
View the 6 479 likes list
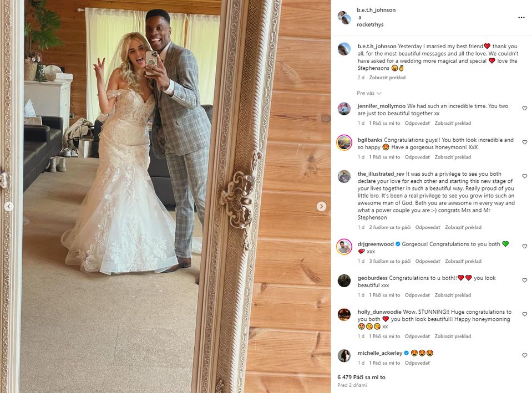[361, 377]
